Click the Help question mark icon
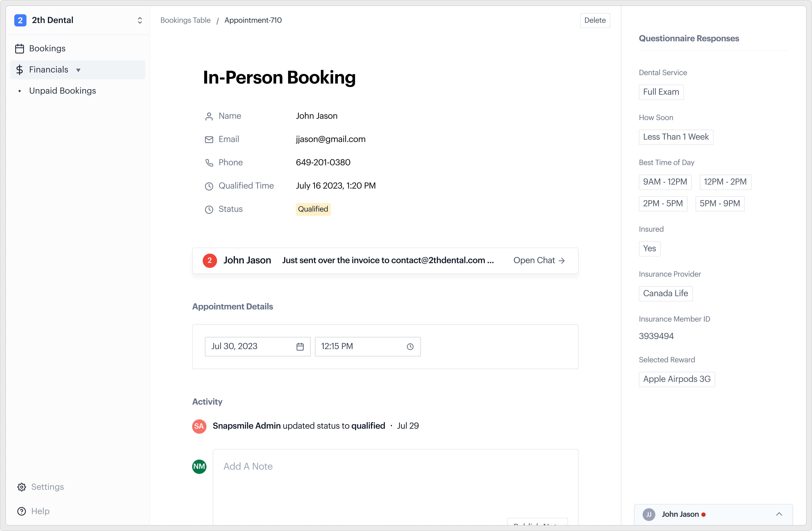 point(22,511)
